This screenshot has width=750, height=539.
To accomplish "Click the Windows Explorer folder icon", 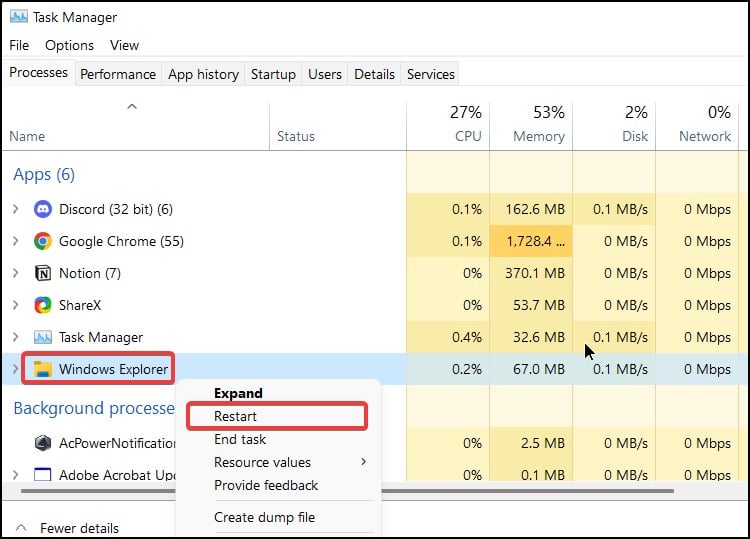I will (43, 369).
